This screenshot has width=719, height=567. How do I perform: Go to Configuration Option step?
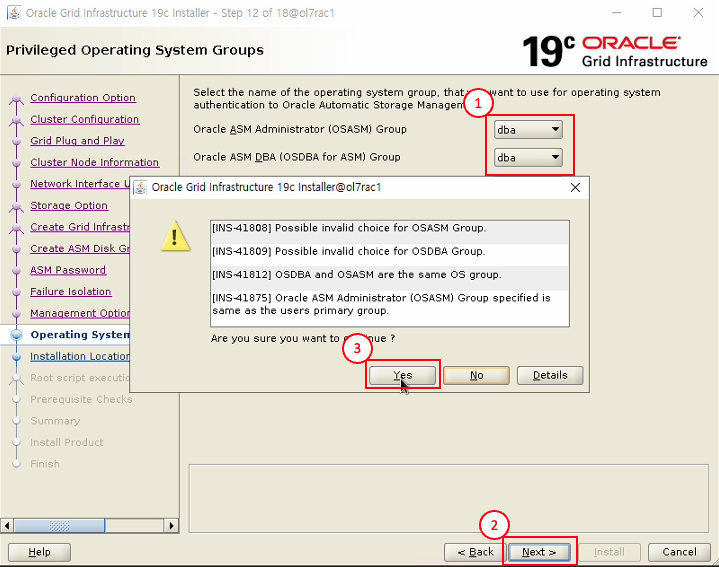(x=83, y=98)
